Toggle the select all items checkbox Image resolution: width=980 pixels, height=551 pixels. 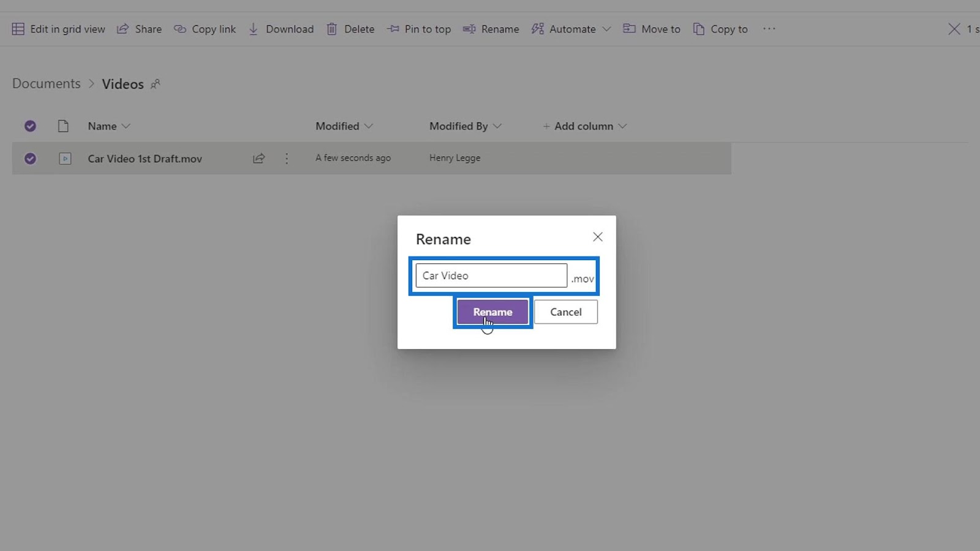point(30,126)
